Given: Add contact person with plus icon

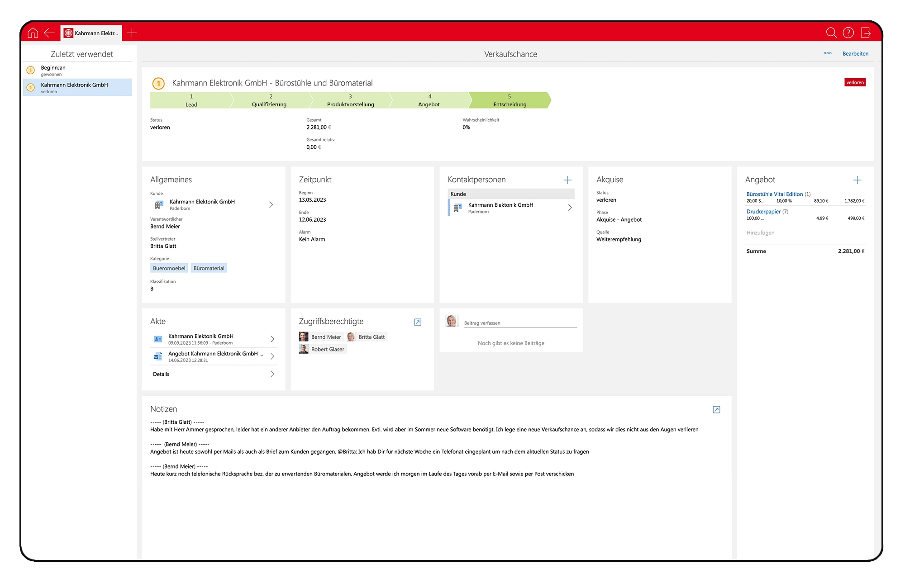Looking at the screenshot, I should 567,180.
